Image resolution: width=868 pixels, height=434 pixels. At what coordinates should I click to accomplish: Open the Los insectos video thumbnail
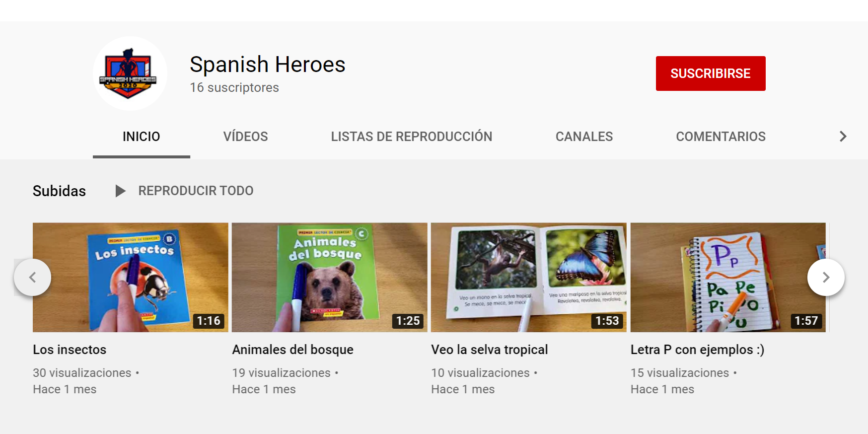click(x=131, y=277)
